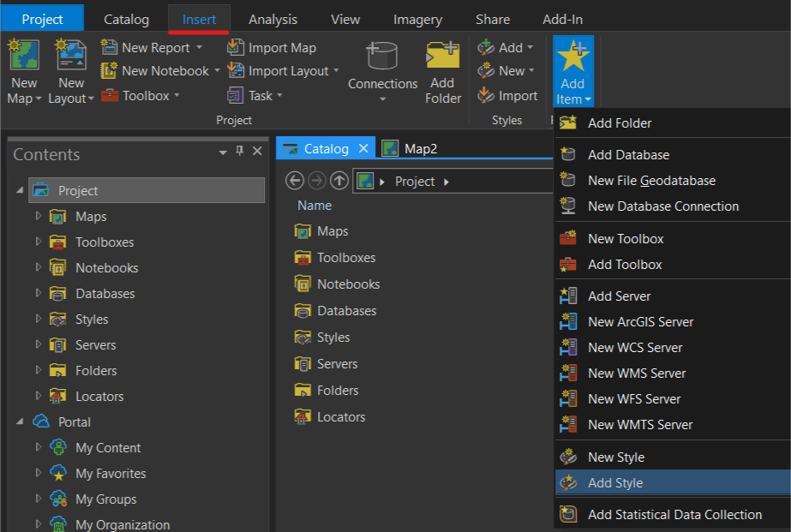Click Project in the Catalog breadcrumb path
The image size is (791, 532).
point(415,181)
